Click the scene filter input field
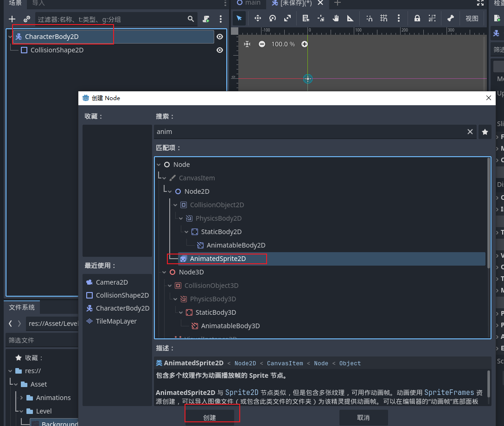 point(111,19)
